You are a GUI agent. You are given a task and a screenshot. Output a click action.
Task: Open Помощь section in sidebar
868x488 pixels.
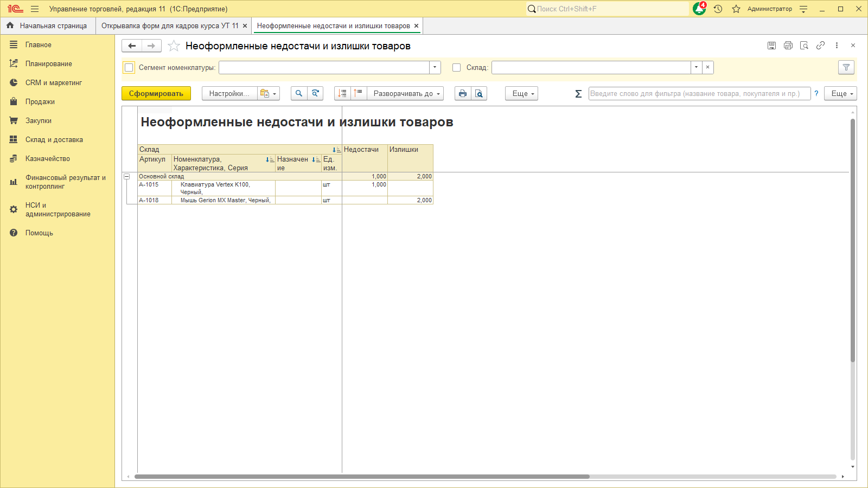39,233
